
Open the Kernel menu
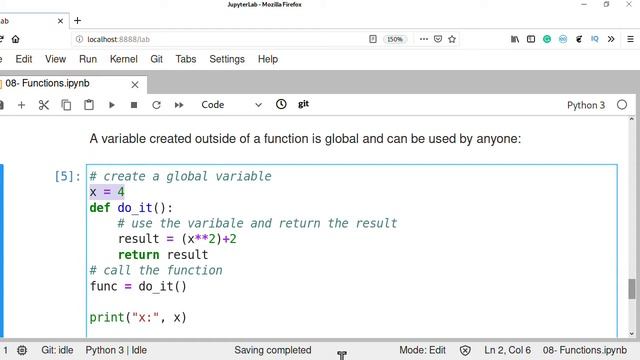[x=123, y=59]
